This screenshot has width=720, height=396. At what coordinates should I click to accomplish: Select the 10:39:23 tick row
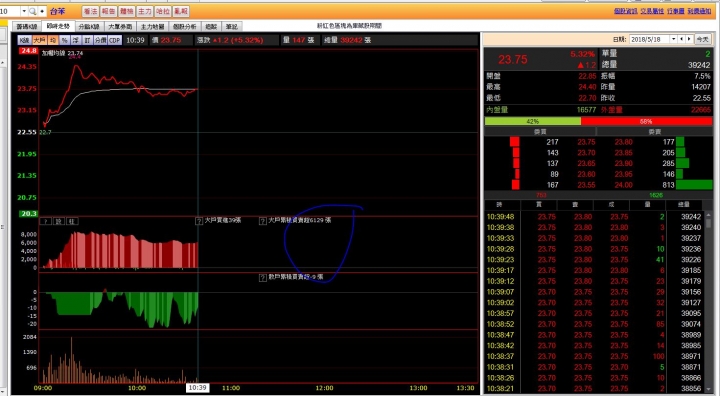595,260
